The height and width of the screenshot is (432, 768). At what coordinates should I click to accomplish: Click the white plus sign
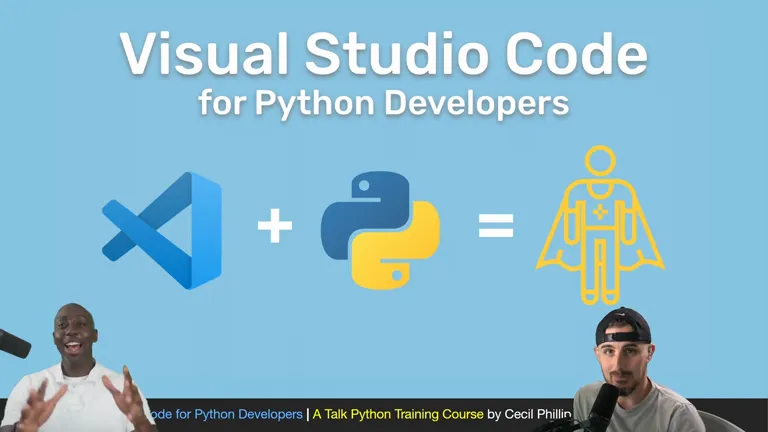click(275, 226)
